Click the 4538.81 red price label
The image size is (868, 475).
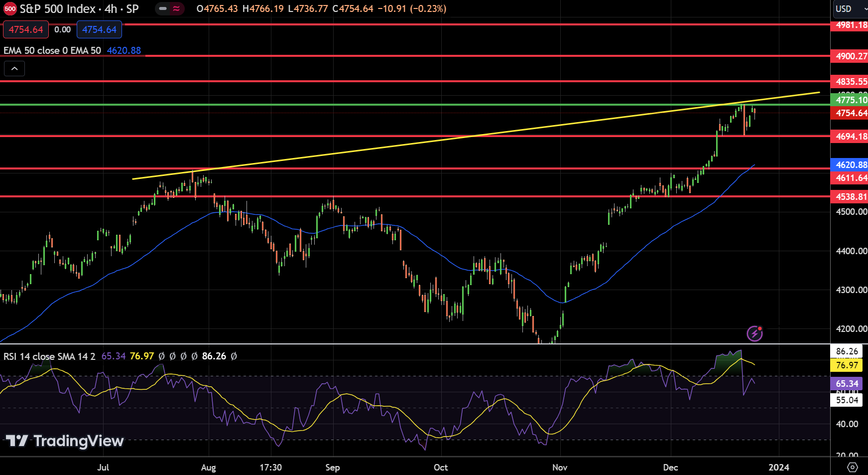(x=849, y=196)
